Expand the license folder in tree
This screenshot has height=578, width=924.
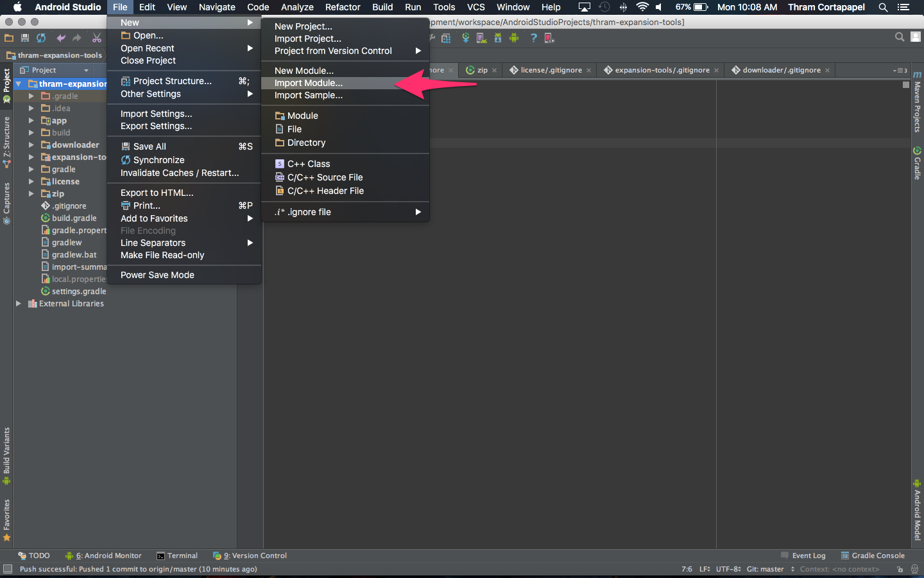click(x=31, y=181)
